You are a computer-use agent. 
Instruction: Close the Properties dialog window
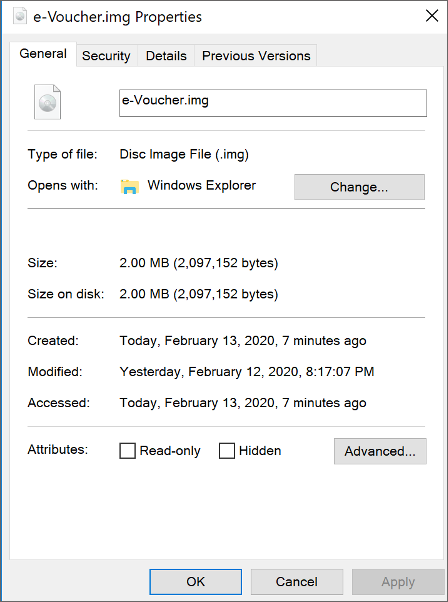(432, 16)
